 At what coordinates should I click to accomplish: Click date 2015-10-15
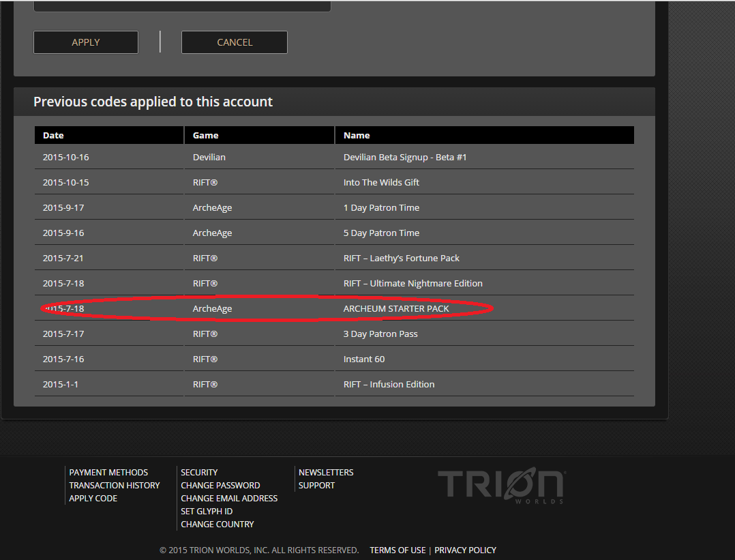coord(65,182)
